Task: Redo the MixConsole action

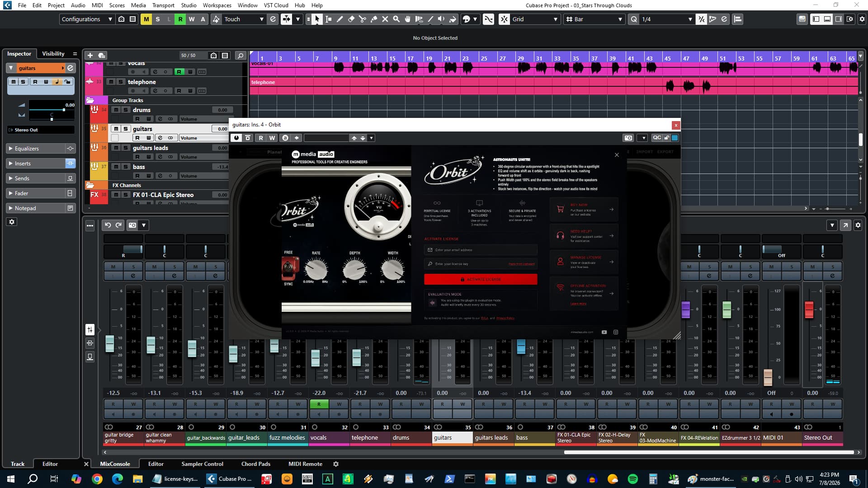Action: coord(118,225)
